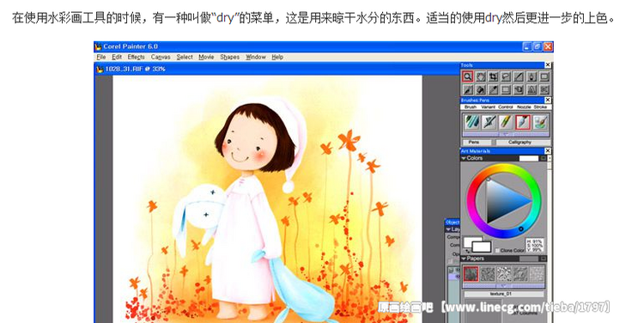
Task: Open the Brush menu in Brushes panel
Action: coord(471,107)
